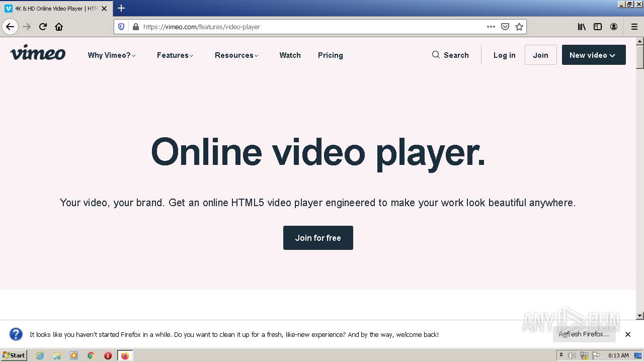This screenshot has width=644, height=362.
Task: Click the notification question mark icon
Action: (16, 334)
